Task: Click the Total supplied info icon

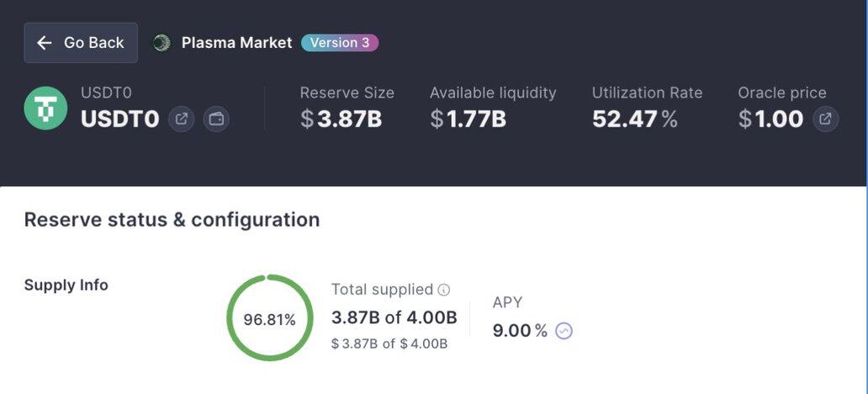Action: pyautogui.click(x=444, y=290)
